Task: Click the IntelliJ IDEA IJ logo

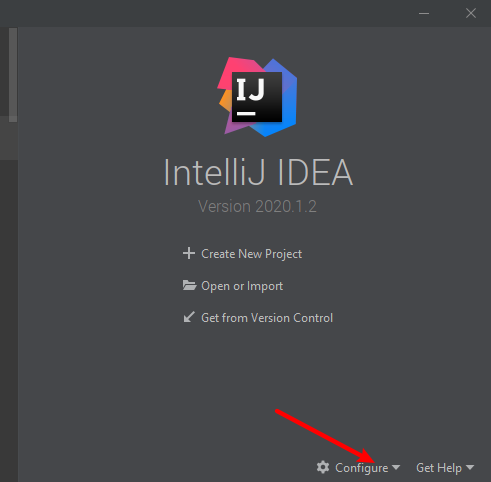Action: pos(257,97)
